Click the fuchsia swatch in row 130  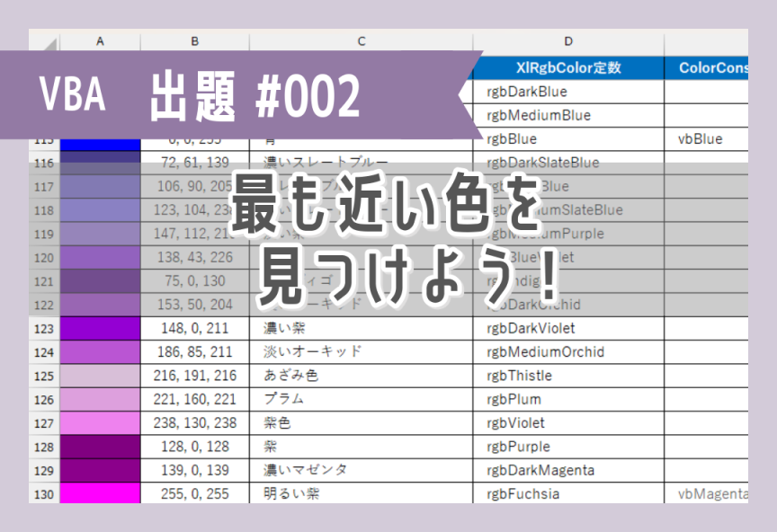coord(100,493)
